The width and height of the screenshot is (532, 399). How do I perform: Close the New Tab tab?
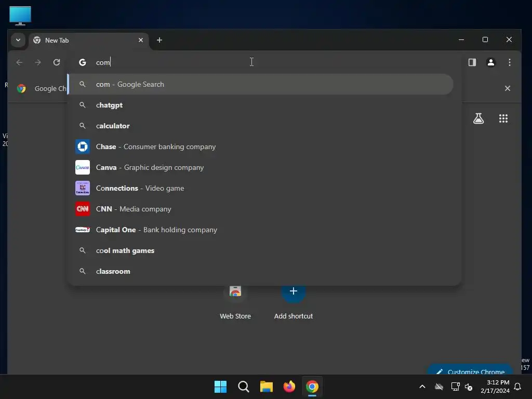[x=140, y=40]
